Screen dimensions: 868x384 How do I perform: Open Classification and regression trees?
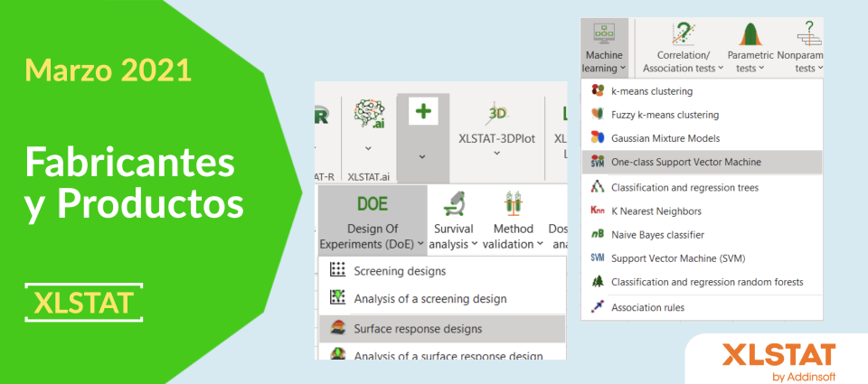coord(702,188)
